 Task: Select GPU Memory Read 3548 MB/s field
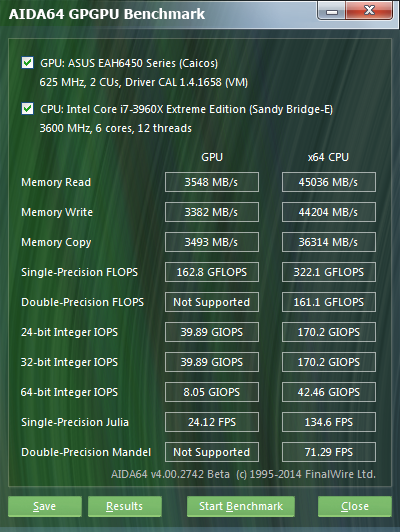[212, 182]
